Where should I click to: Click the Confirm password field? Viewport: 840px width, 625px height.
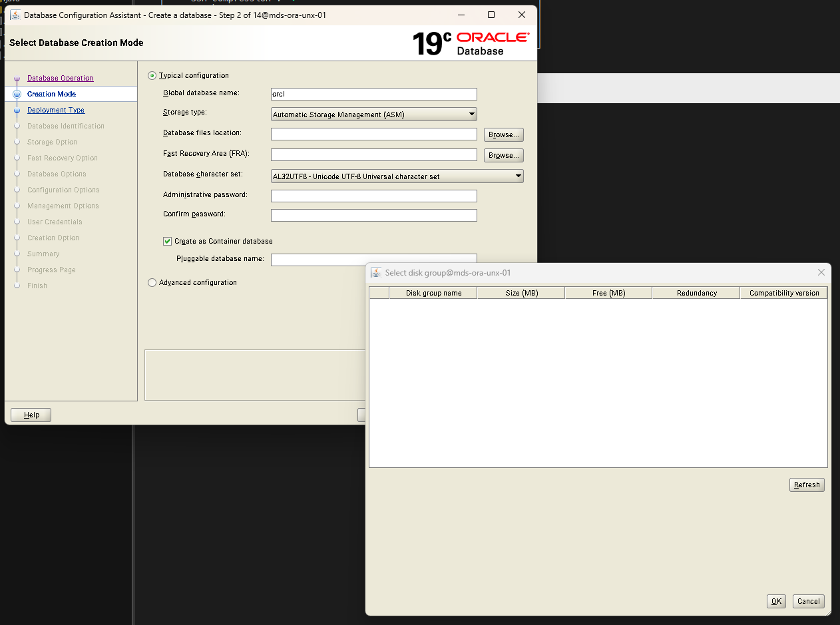tap(374, 215)
